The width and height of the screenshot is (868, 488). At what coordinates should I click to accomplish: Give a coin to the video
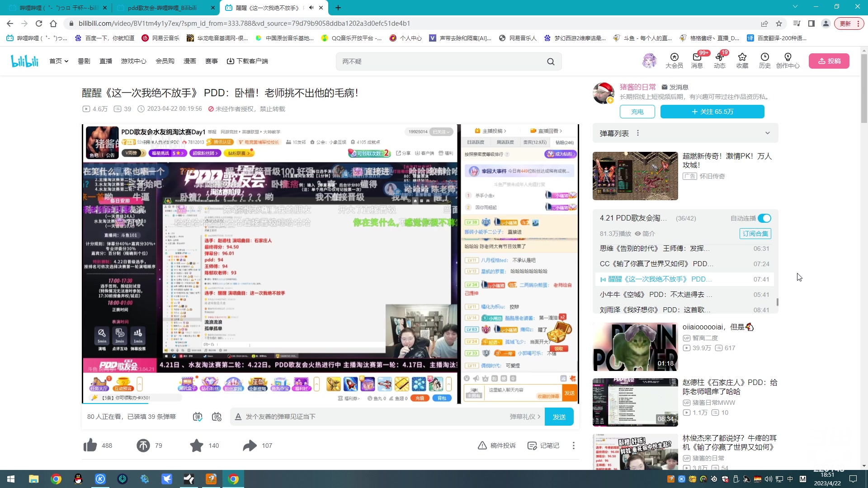point(143,446)
